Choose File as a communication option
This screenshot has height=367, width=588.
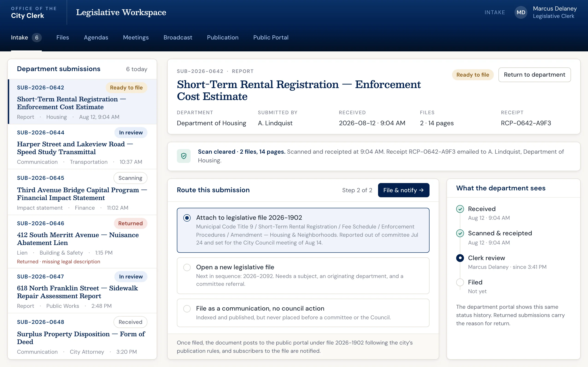click(303, 313)
